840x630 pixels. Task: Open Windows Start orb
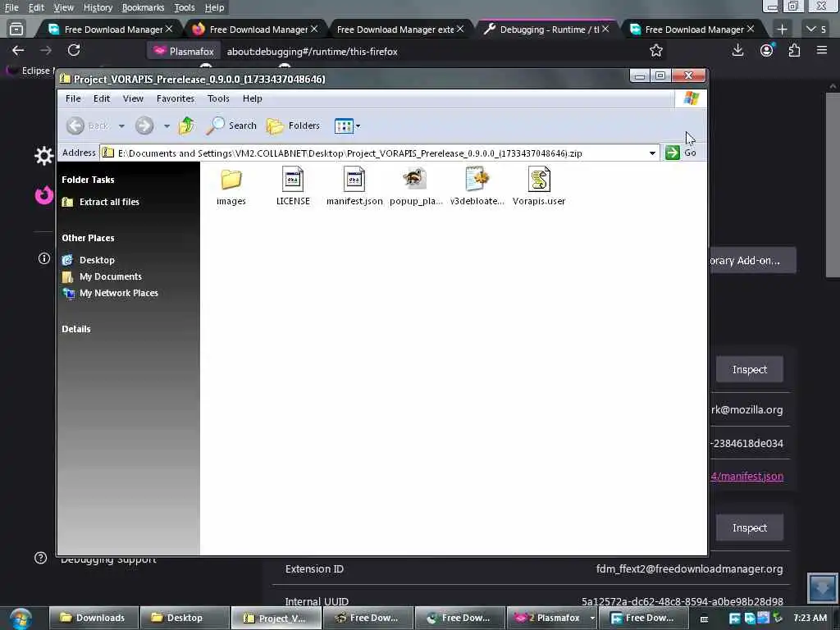21,619
